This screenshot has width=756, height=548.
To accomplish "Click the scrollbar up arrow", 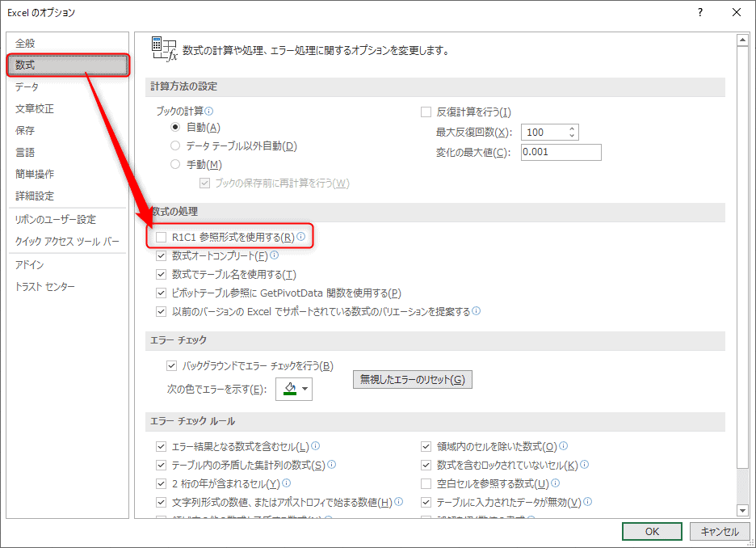I will click(742, 40).
